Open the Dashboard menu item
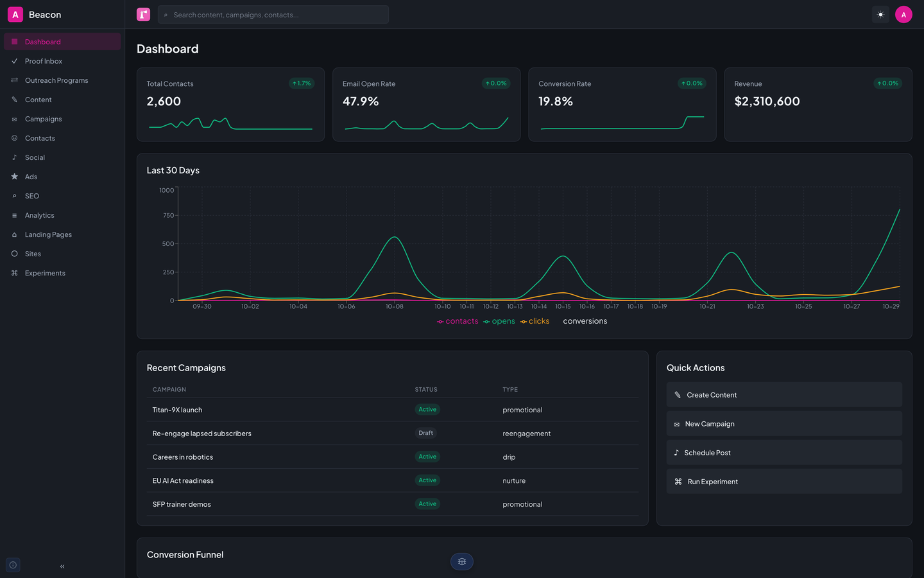Image resolution: width=924 pixels, height=578 pixels. pos(62,42)
